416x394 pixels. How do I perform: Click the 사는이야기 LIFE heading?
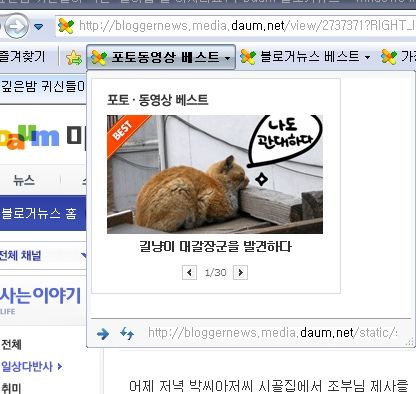pos(40,300)
